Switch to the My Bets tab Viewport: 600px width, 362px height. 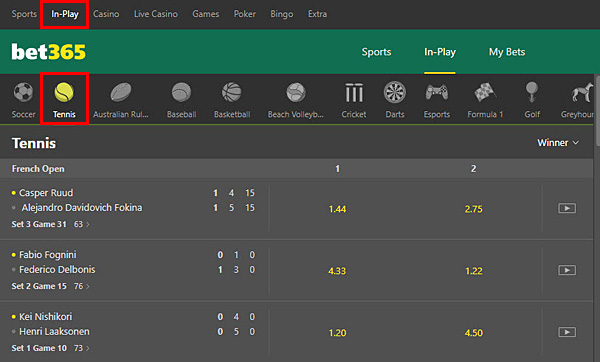[x=507, y=52]
